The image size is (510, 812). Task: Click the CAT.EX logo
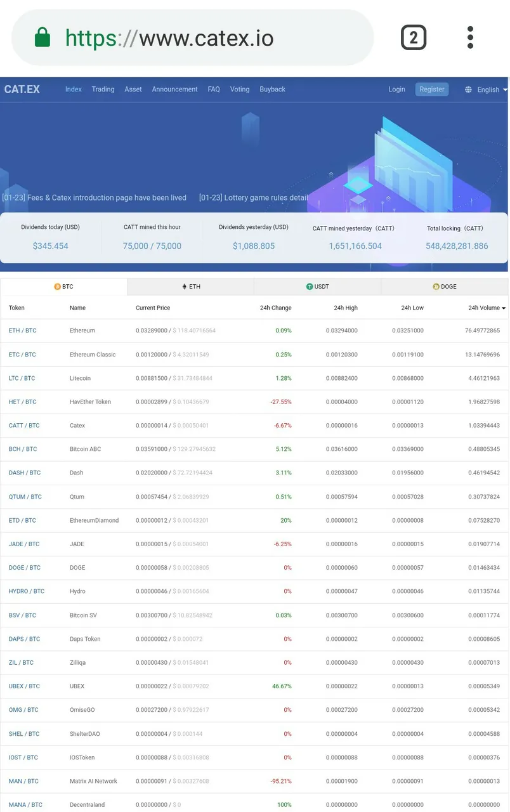pyautogui.click(x=22, y=89)
